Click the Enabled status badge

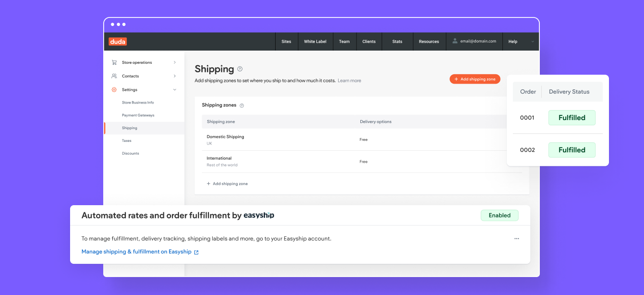(500, 216)
